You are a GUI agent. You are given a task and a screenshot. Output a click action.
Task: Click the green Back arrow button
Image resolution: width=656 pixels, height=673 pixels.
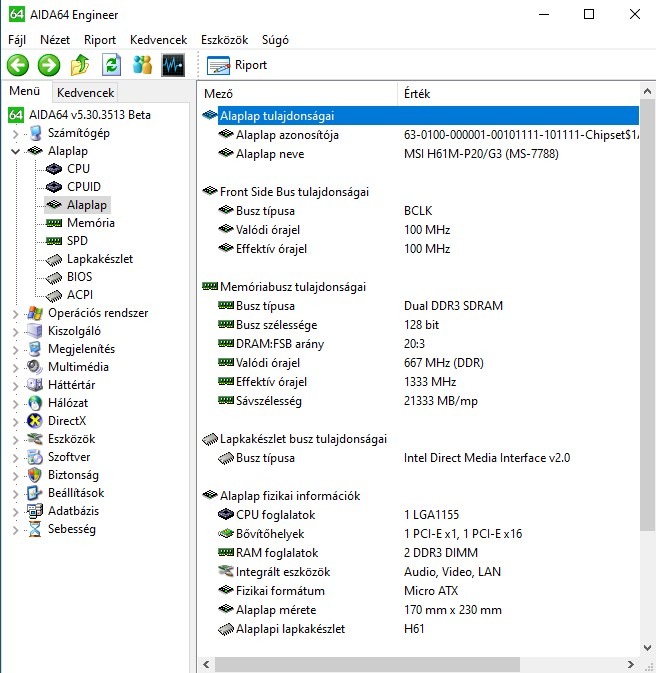pos(18,65)
